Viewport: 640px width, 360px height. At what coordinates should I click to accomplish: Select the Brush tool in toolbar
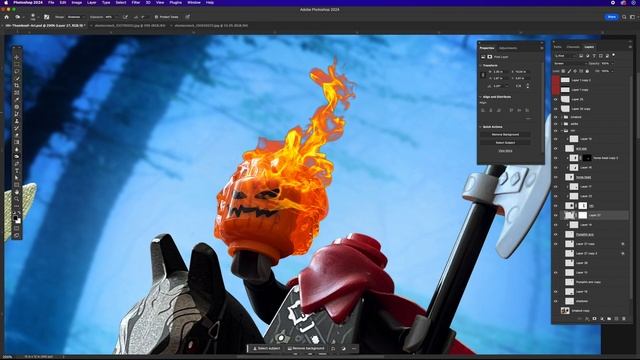click(16, 114)
